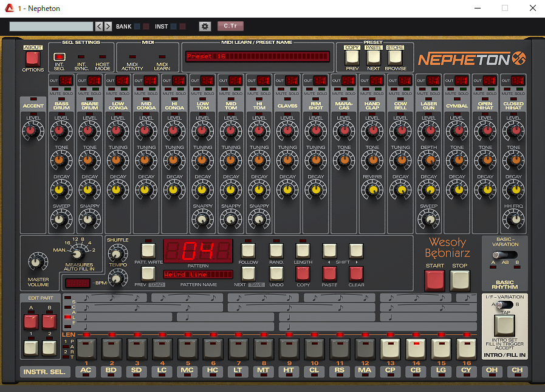545x392 pixels.
Task: Click the red INST square icon
Action: click(x=182, y=26)
